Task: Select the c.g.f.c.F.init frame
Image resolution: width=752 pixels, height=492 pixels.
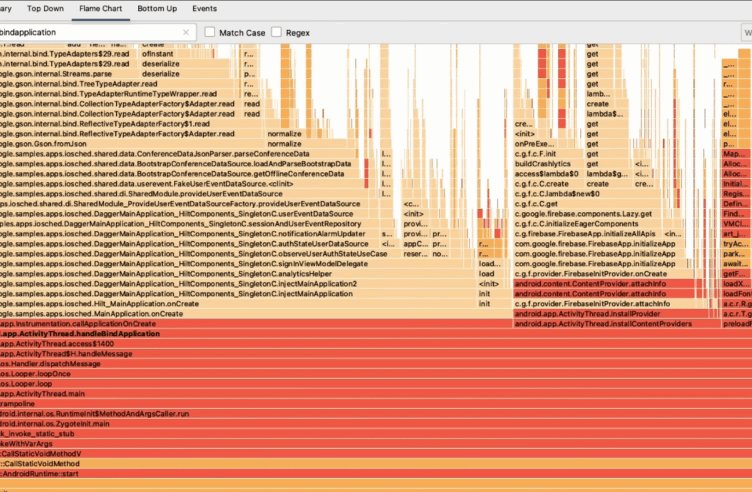Action: point(549,153)
